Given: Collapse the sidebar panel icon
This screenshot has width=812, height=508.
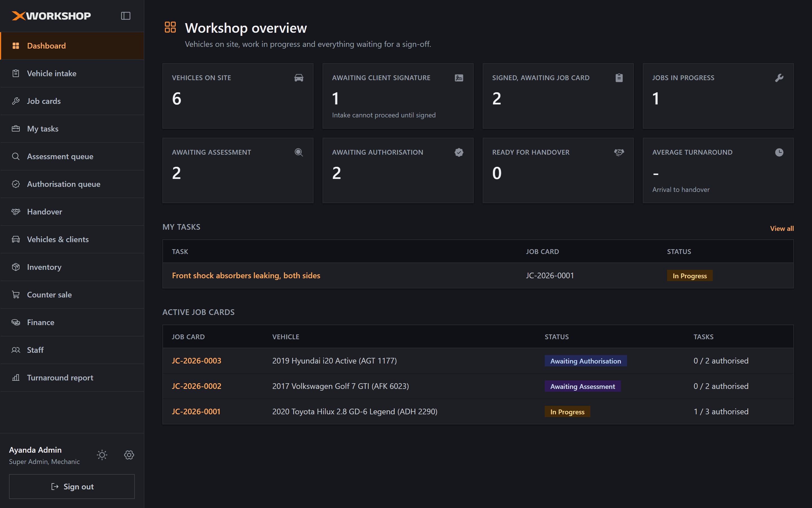Looking at the screenshot, I should click(x=125, y=16).
